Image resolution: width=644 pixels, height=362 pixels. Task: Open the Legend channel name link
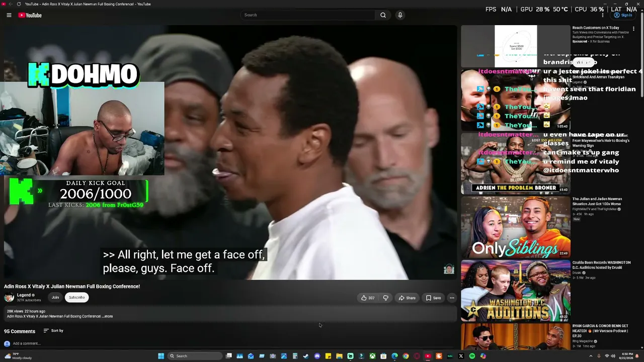click(24, 295)
